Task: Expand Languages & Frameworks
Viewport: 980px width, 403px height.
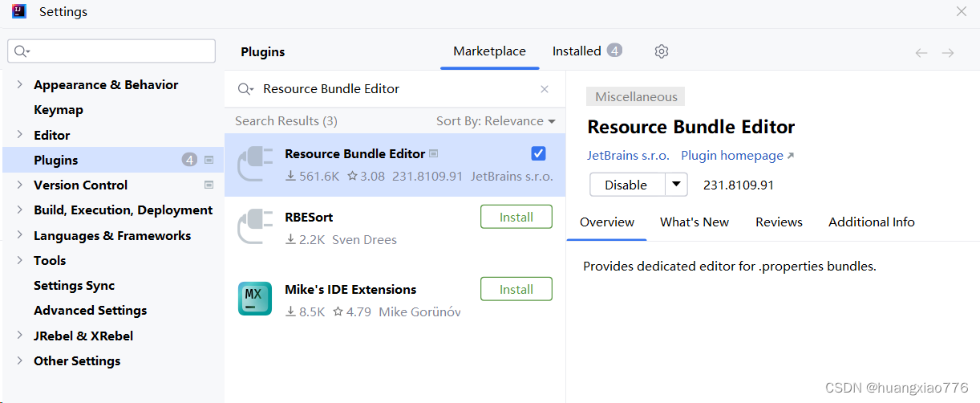Action: (20, 235)
